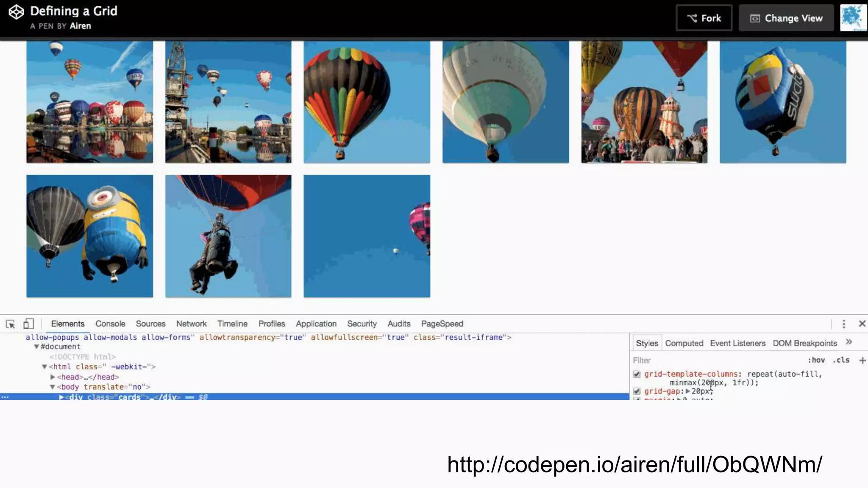Screen dimensions: 868x488
Task: Open the Audits tab
Action: click(x=399, y=324)
